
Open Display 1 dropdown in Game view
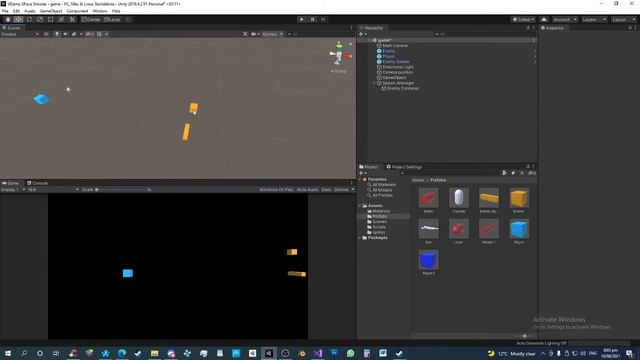point(13,190)
